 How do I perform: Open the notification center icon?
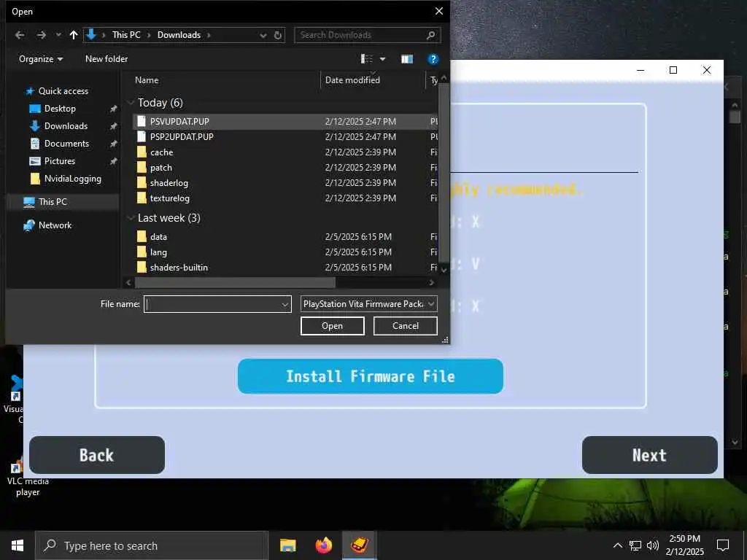[x=723, y=545]
